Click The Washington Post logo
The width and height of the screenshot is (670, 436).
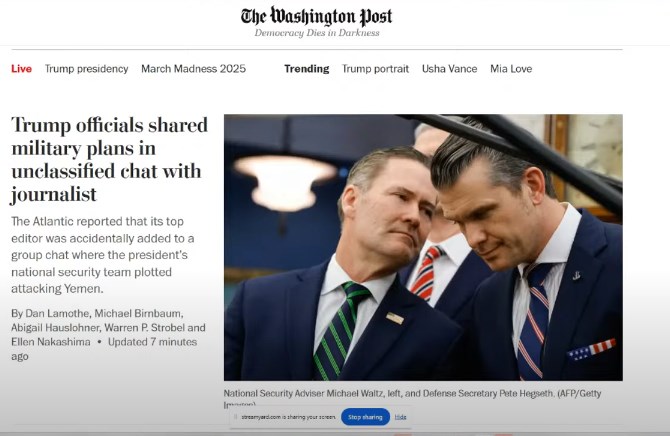[316, 16]
